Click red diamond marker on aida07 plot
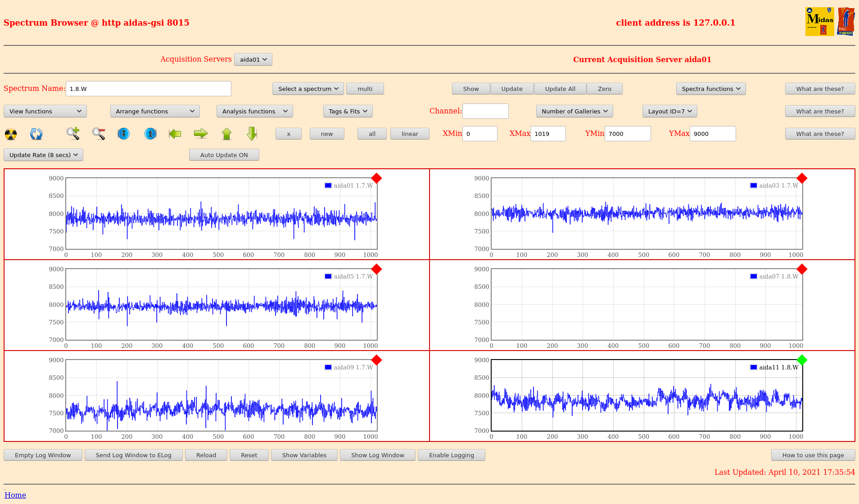 point(802,269)
